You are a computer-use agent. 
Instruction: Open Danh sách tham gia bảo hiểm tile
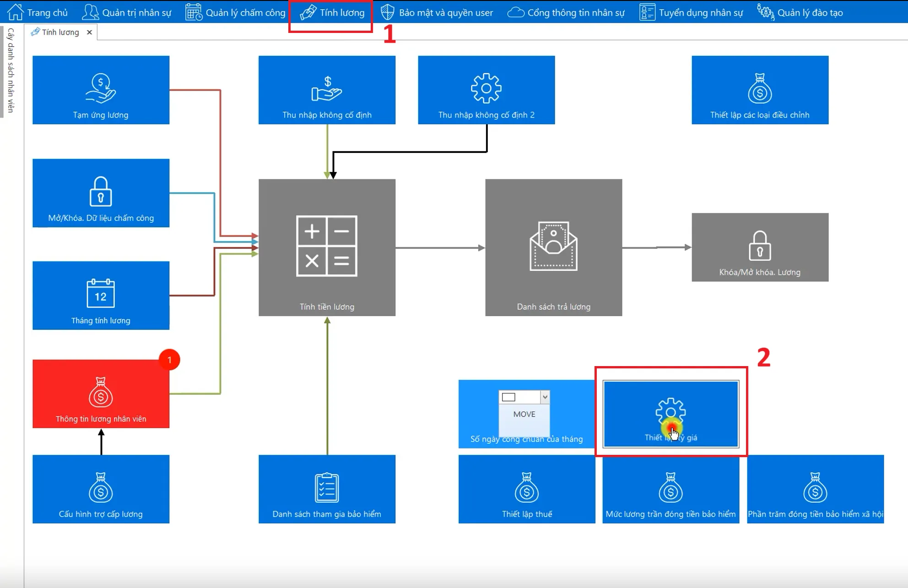click(x=327, y=489)
